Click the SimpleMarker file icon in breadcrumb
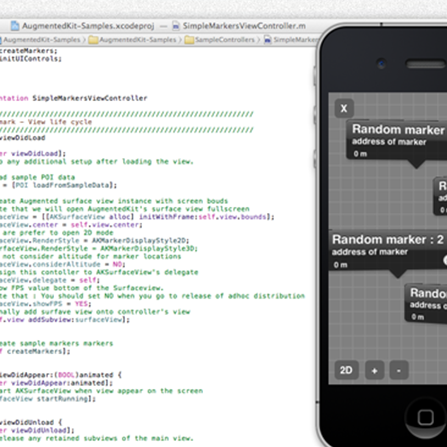Viewport: 447px width, 447px height. (268, 40)
